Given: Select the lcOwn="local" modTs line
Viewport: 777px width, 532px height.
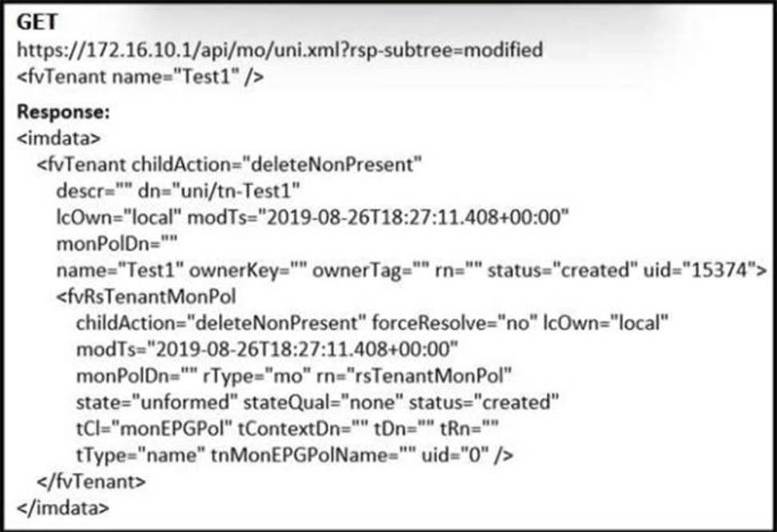Looking at the screenshot, I should [313, 217].
